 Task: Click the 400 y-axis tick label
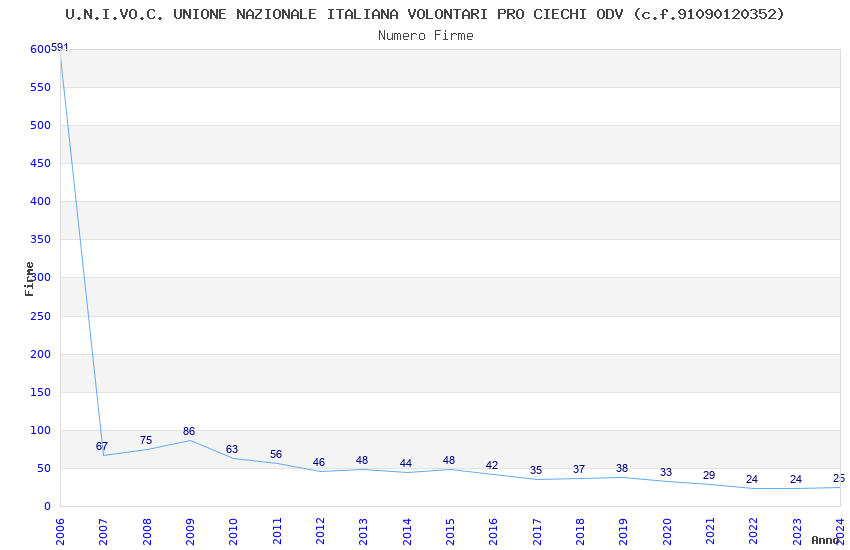pyautogui.click(x=40, y=201)
